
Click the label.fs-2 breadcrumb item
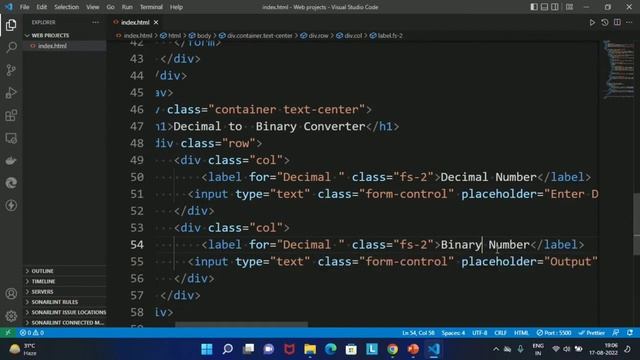point(386,36)
